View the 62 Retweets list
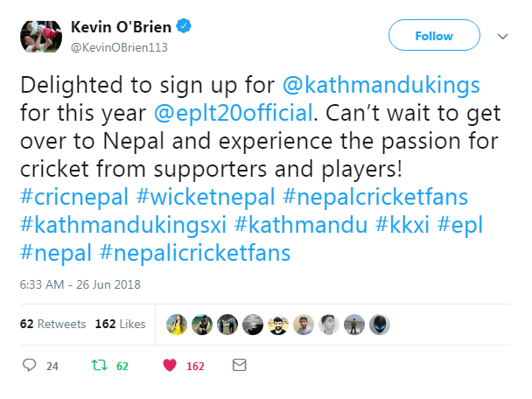532x399 pixels. click(x=52, y=324)
